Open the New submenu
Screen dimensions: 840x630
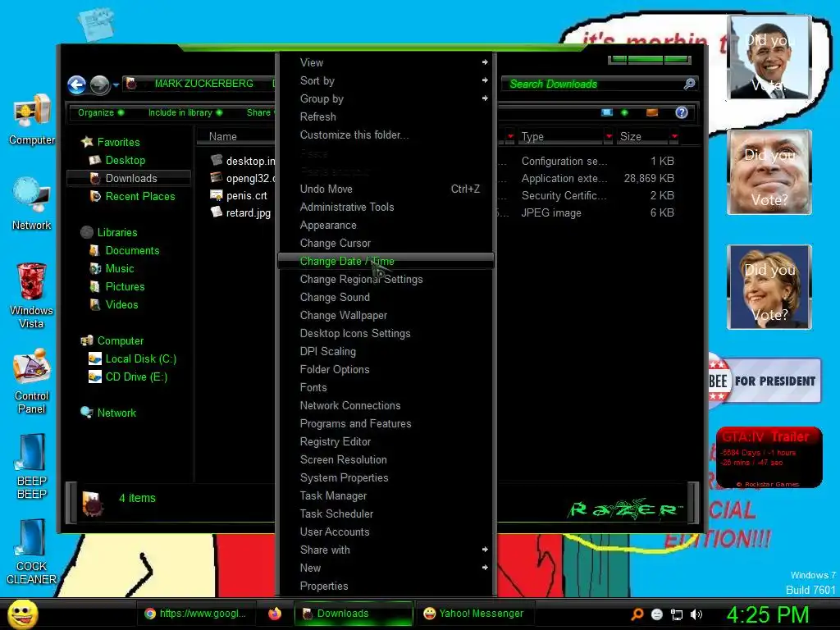386,568
